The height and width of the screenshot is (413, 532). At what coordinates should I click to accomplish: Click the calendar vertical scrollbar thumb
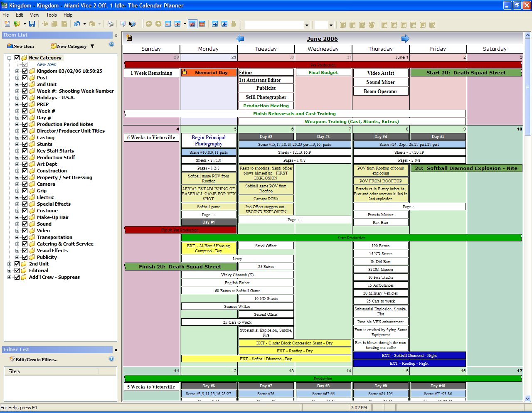coord(528,87)
